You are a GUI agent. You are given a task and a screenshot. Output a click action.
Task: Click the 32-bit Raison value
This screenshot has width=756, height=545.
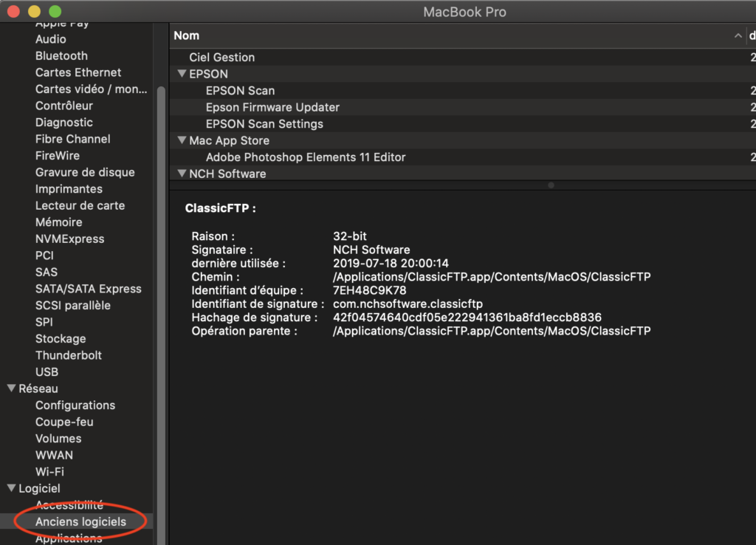349,236
